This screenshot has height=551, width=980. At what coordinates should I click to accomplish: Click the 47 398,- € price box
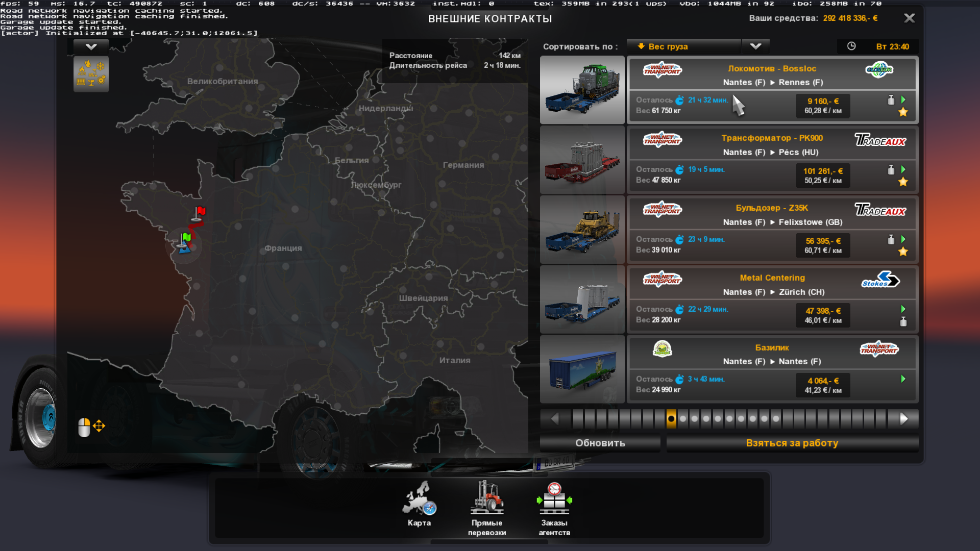coord(823,315)
